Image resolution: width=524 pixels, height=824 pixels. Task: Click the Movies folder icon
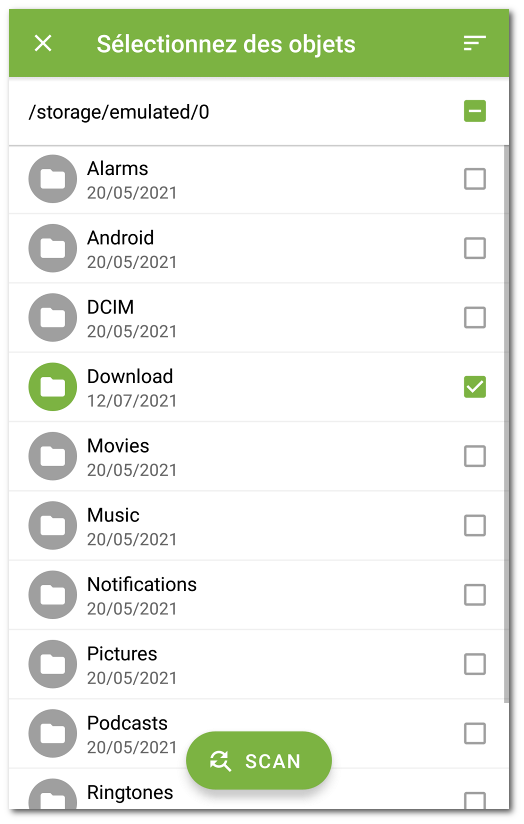(x=53, y=456)
